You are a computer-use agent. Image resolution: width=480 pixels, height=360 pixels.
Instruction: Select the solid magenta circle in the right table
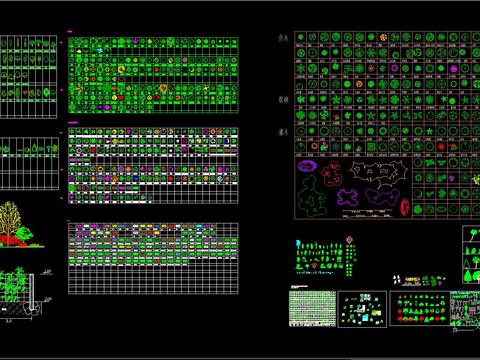tap(453, 69)
